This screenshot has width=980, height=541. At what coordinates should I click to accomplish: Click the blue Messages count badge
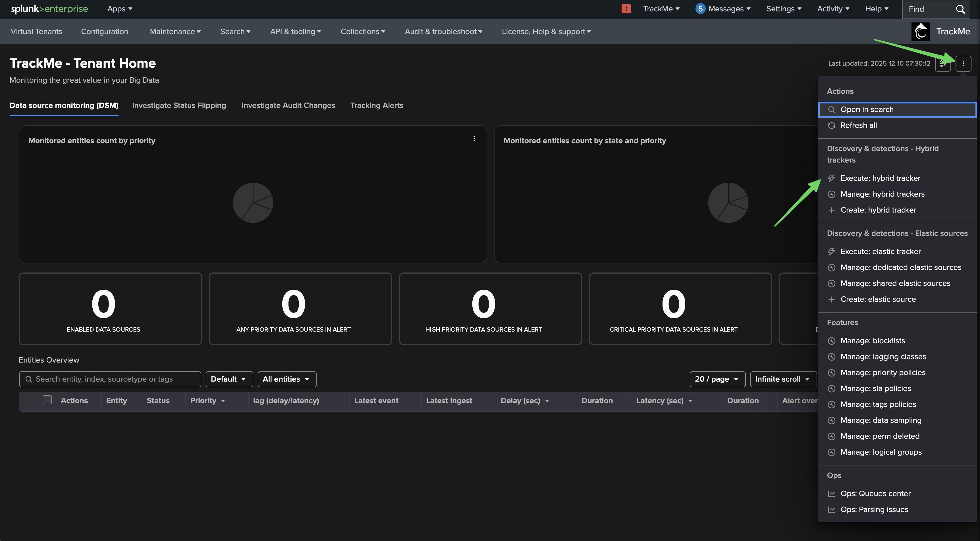700,9
